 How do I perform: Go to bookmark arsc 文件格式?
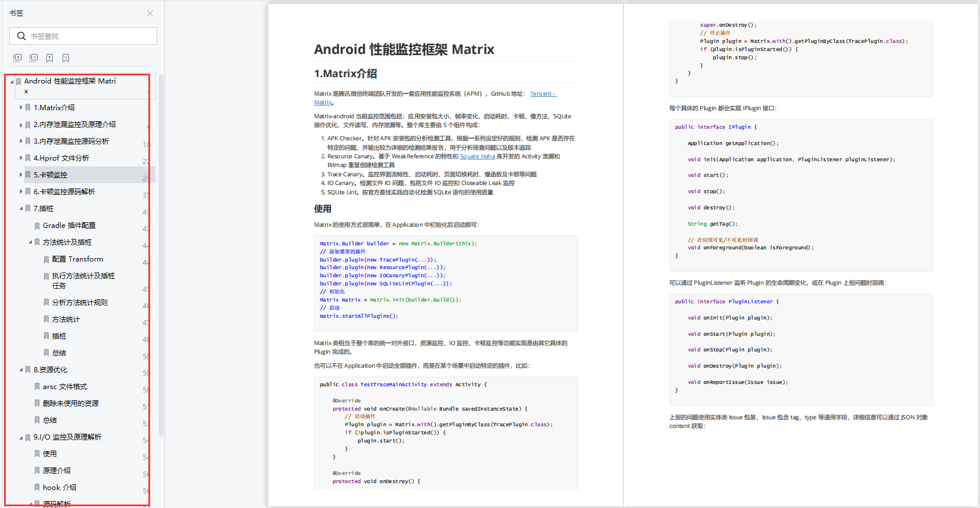[65, 386]
